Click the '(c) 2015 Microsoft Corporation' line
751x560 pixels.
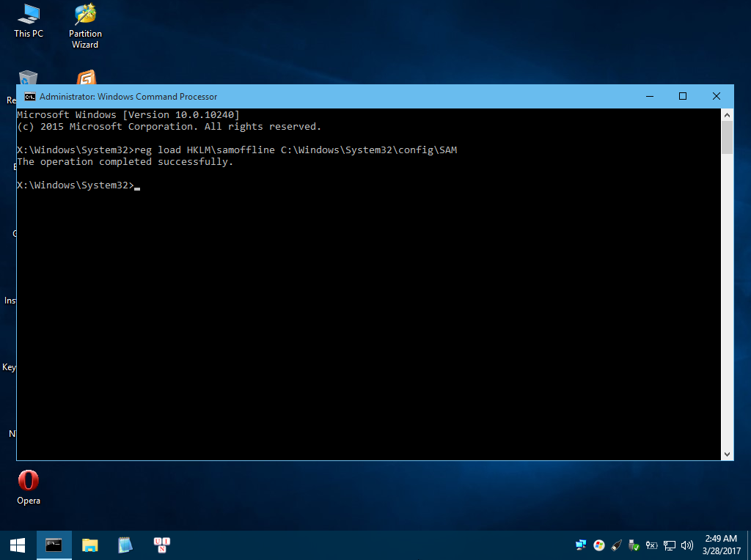(x=169, y=127)
